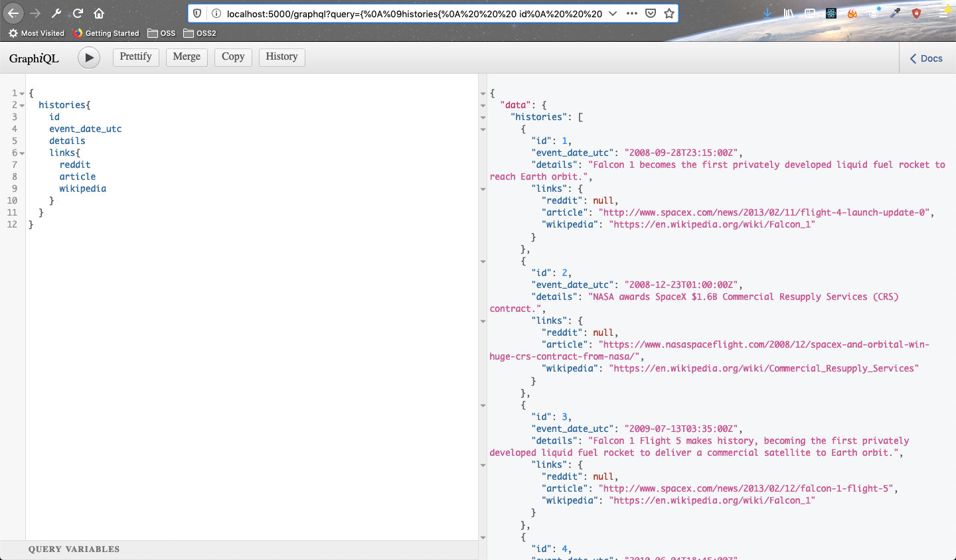Collapse the history entry with id 2

(483, 261)
